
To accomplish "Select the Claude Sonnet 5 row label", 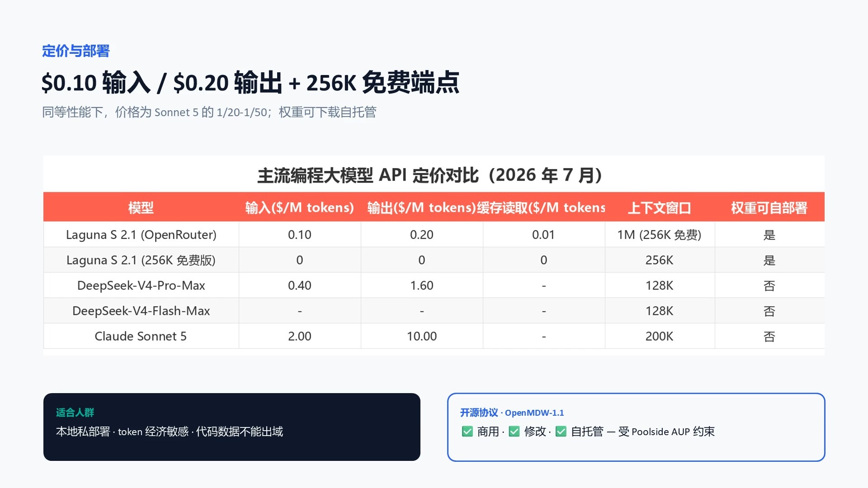I will pyautogui.click(x=141, y=336).
